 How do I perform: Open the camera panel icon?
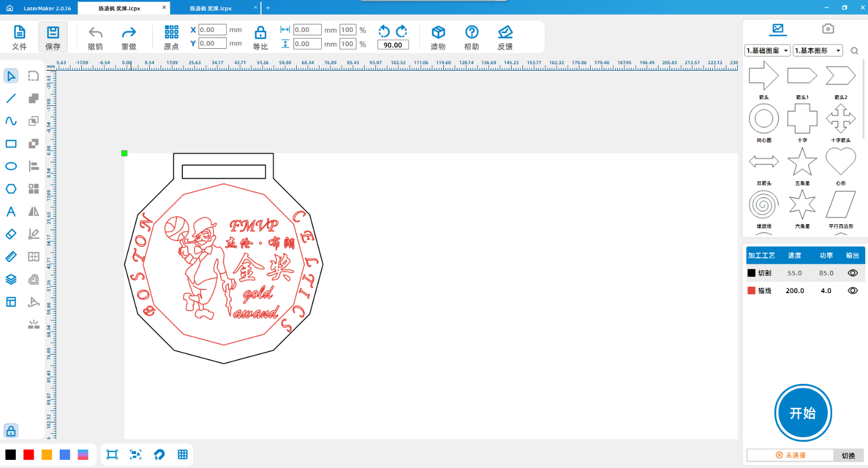tap(827, 29)
